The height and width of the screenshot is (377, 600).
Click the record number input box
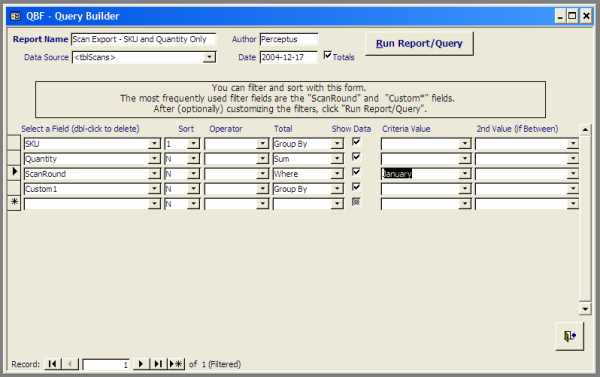[x=106, y=364]
